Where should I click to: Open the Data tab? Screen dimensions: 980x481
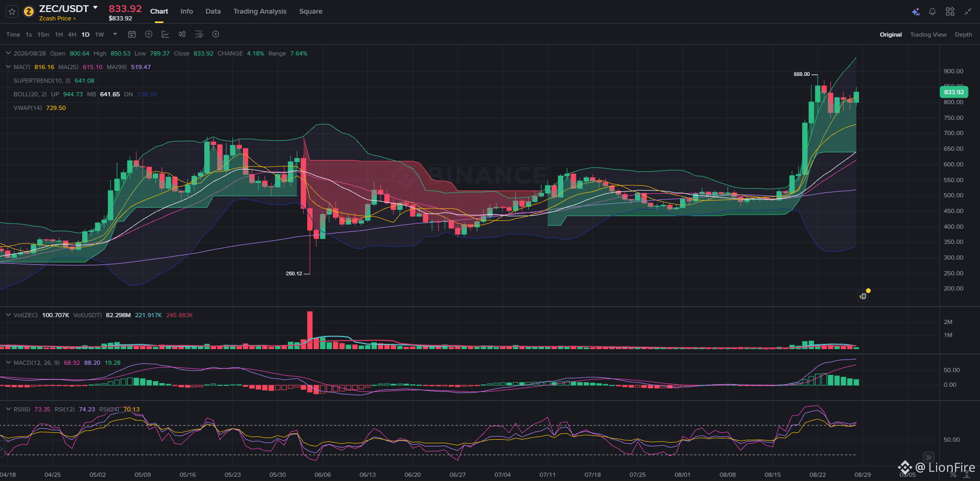point(213,12)
